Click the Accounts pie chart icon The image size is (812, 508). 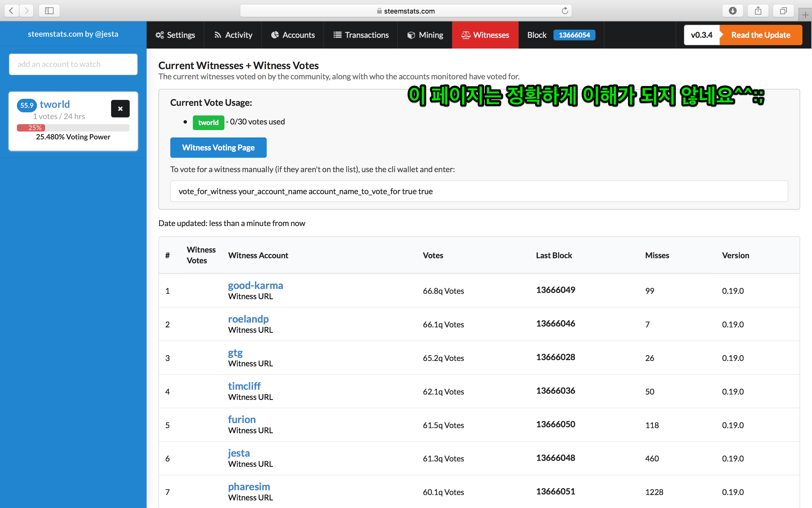pos(275,35)
